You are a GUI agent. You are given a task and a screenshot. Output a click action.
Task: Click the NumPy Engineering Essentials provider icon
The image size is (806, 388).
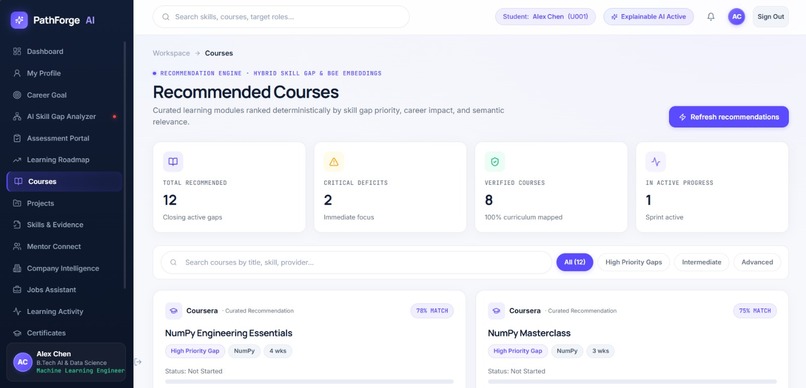(174, 311)
